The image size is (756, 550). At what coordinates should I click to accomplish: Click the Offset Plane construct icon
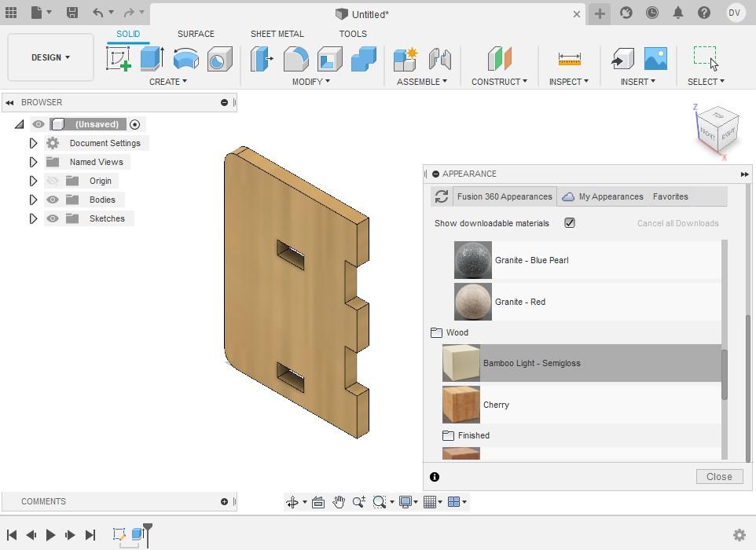(x=499, y=59)
